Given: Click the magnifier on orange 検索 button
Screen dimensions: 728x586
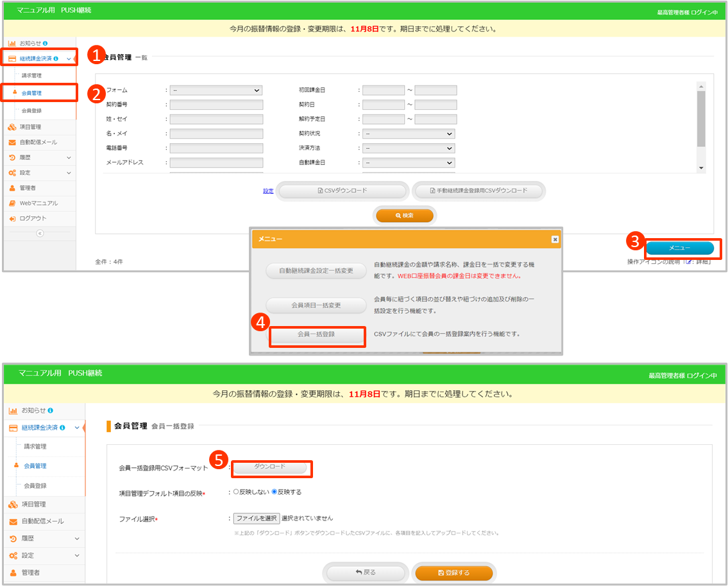Looking at the screenshot, I should coord(398,216).
